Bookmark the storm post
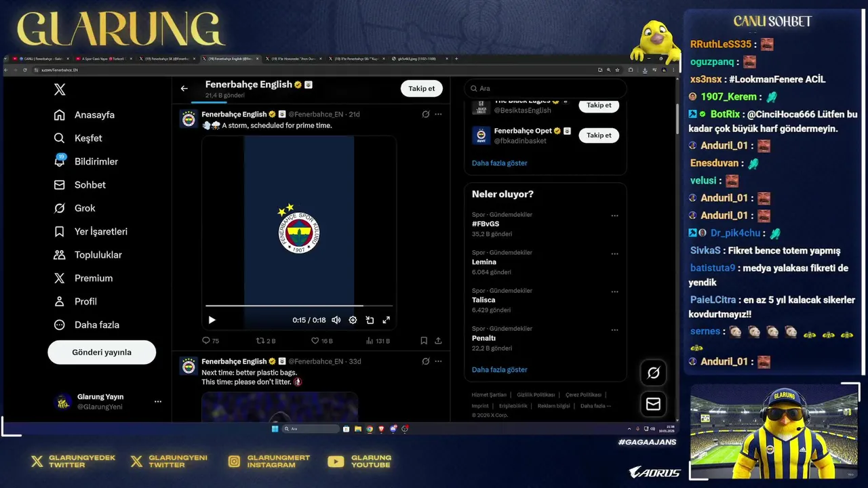The image size is (868, 488). pyautogui.click(x=424, y=341)
